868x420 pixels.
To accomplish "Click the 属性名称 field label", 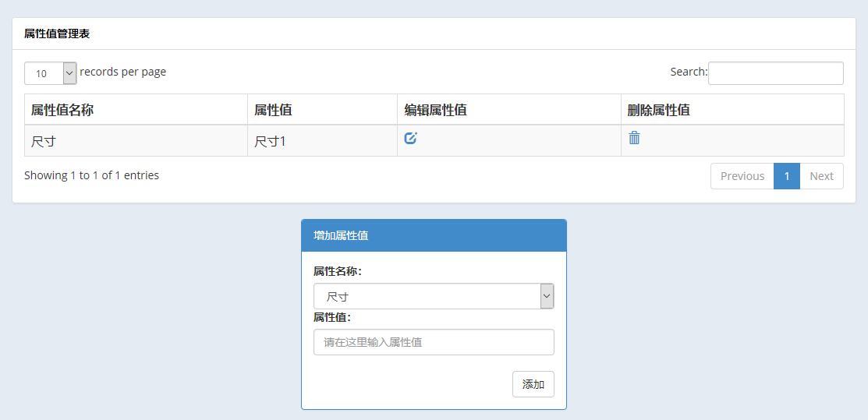I will click(338, 272).
